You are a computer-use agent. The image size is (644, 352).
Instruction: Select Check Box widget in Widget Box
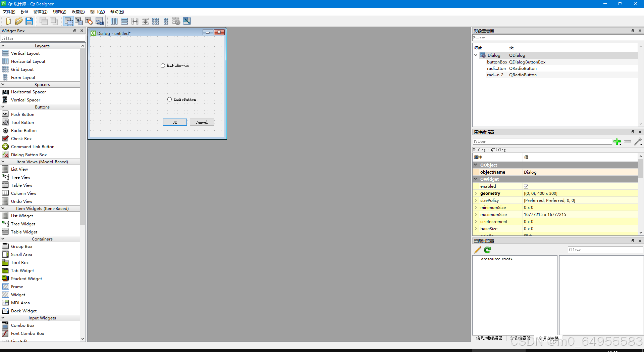pos(21,138)
